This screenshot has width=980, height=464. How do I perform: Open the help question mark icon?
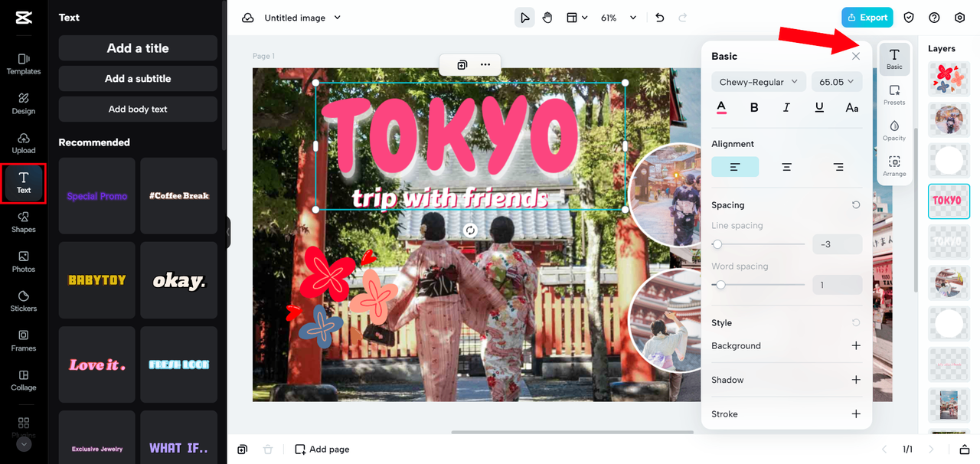pyautogui.click(x=934, y=18)
